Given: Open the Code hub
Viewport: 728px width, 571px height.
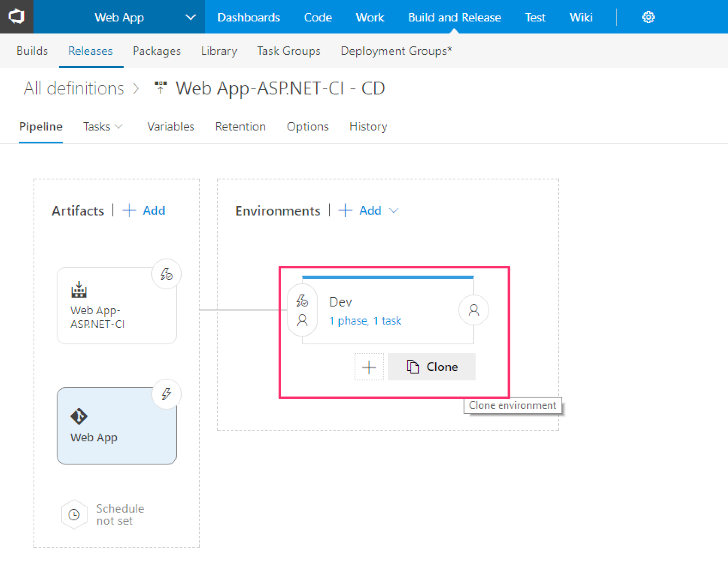Looking at the screenshot, I should [x=318, y=17].
